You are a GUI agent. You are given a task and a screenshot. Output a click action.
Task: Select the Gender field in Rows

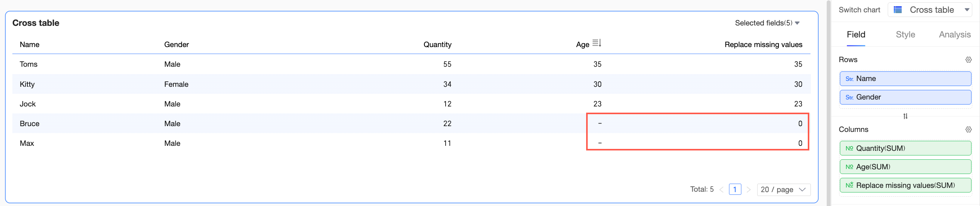(x=905, y=97)
